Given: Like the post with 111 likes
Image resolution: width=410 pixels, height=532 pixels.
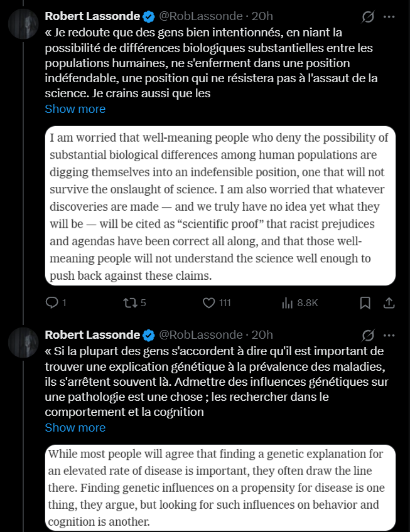Looking at the screenshot, I should click(210, 303).
